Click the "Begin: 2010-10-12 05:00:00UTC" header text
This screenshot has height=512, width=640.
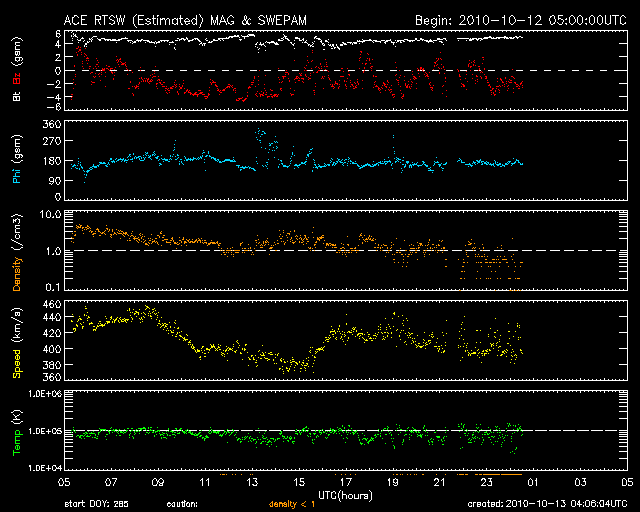(521, 20)
